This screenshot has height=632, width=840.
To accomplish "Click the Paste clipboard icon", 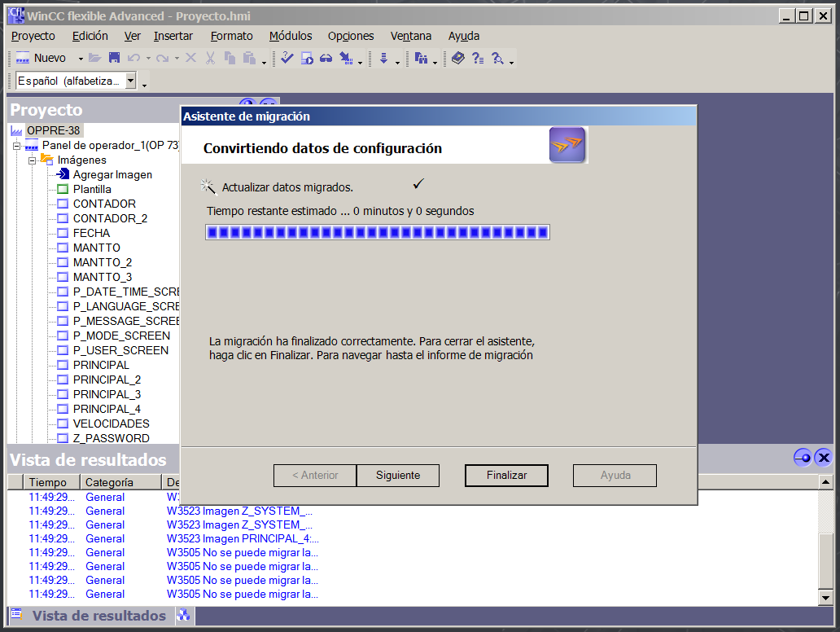I will click(249, 58).
